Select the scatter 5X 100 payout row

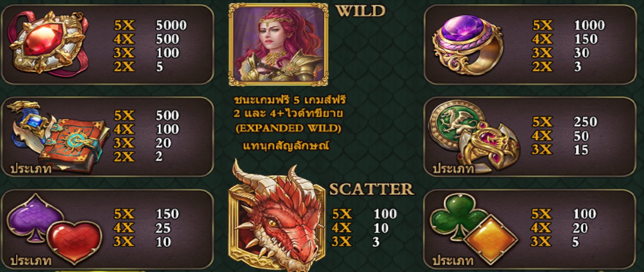(364, 214)
